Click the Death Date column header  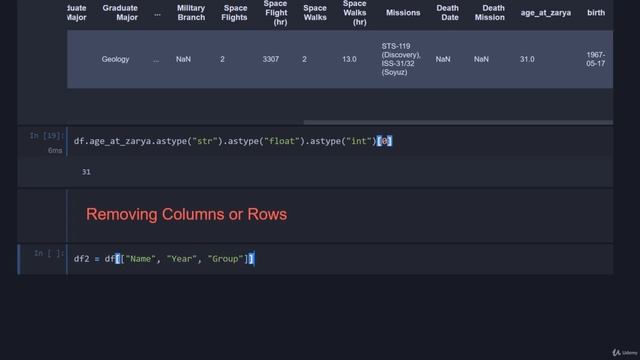tap(447, 13)
